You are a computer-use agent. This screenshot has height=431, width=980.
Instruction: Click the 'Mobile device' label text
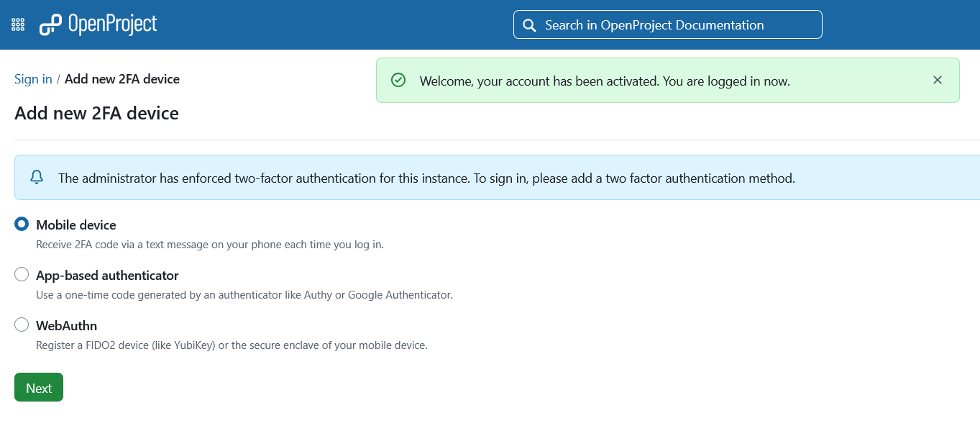(76, 225)
